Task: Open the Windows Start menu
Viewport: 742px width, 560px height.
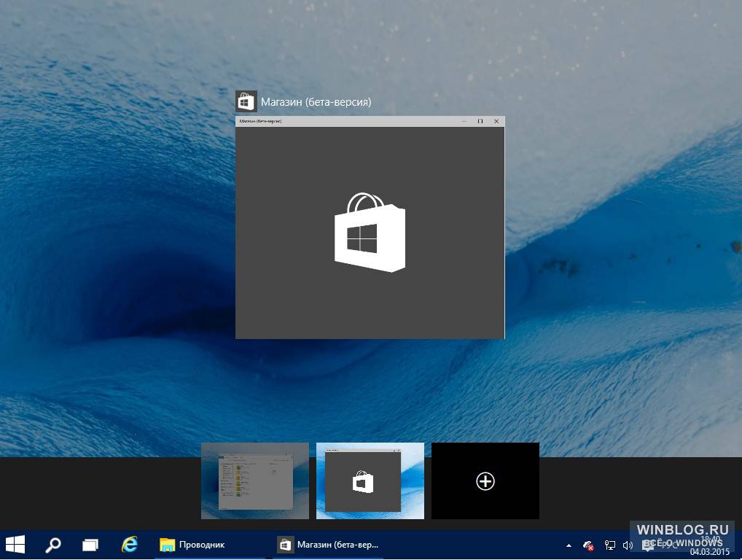Action: tap(15, 545)
